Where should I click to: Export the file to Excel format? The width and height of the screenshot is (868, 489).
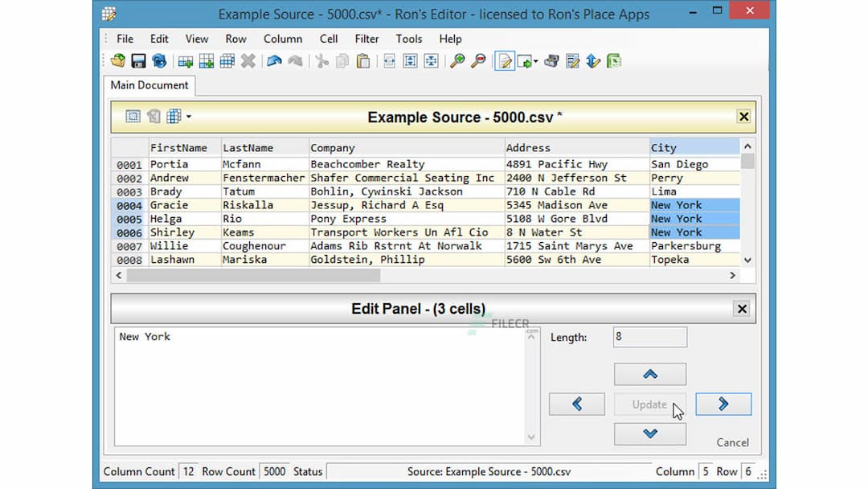pos(613,60)
